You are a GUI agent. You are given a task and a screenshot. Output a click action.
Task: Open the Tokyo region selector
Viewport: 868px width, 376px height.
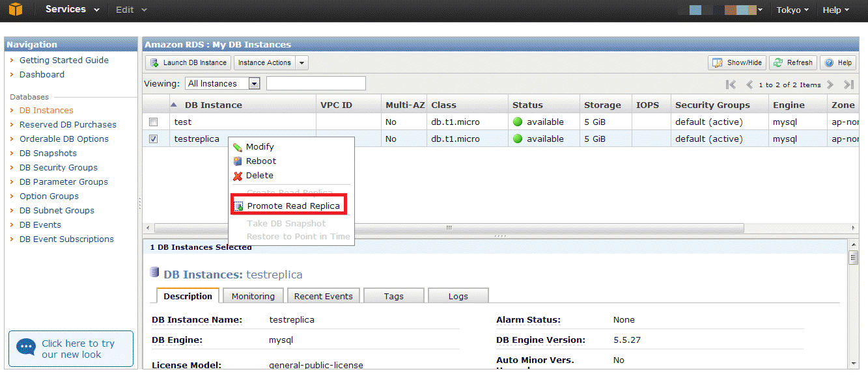point(792,10)
